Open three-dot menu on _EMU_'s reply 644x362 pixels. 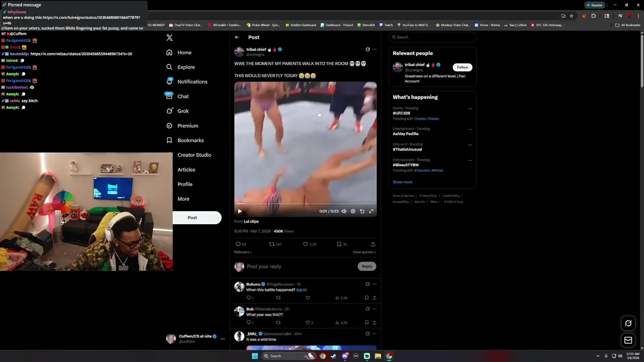pos(374,334)
